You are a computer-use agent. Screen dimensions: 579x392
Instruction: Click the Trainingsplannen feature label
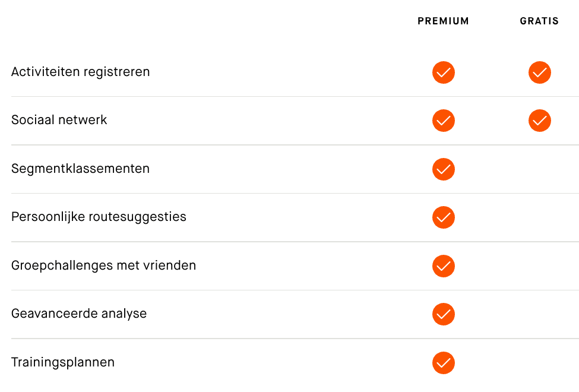(63, 362)
